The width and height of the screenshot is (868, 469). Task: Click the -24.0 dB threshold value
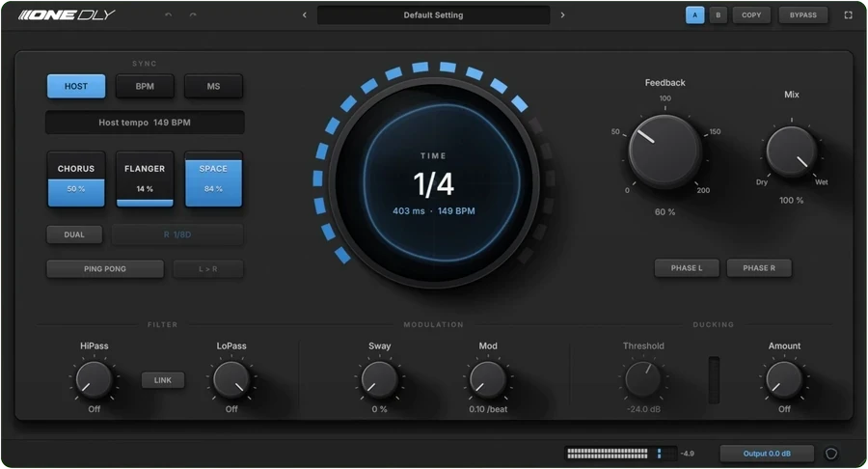(643, 409)
